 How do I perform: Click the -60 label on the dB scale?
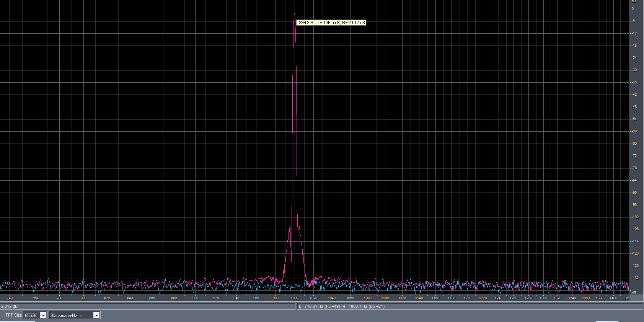(x=634, y=131)
